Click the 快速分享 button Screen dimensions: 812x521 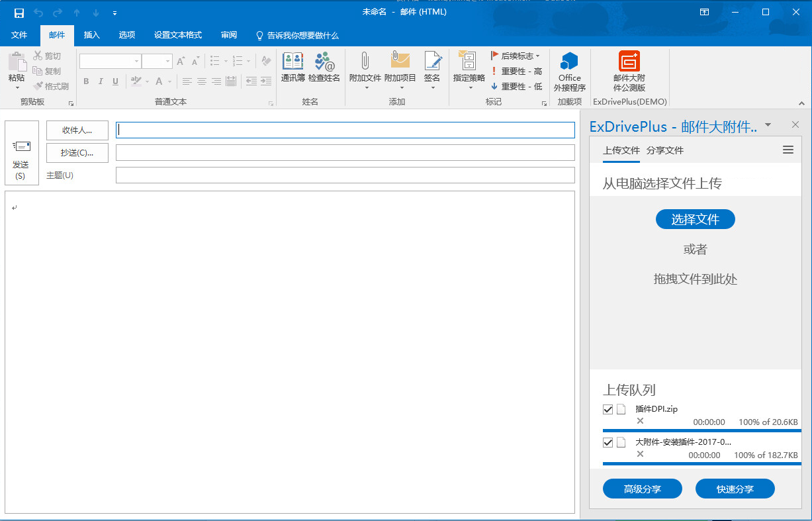click(x=735, y=489)
